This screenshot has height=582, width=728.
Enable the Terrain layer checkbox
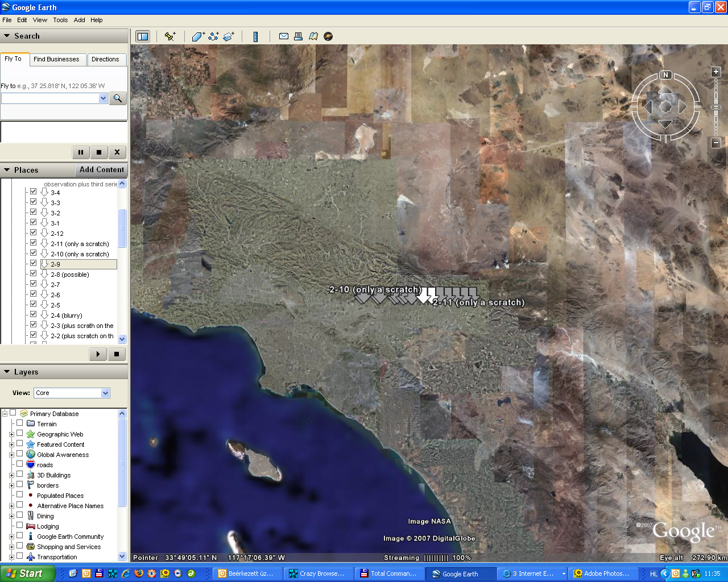19,423
